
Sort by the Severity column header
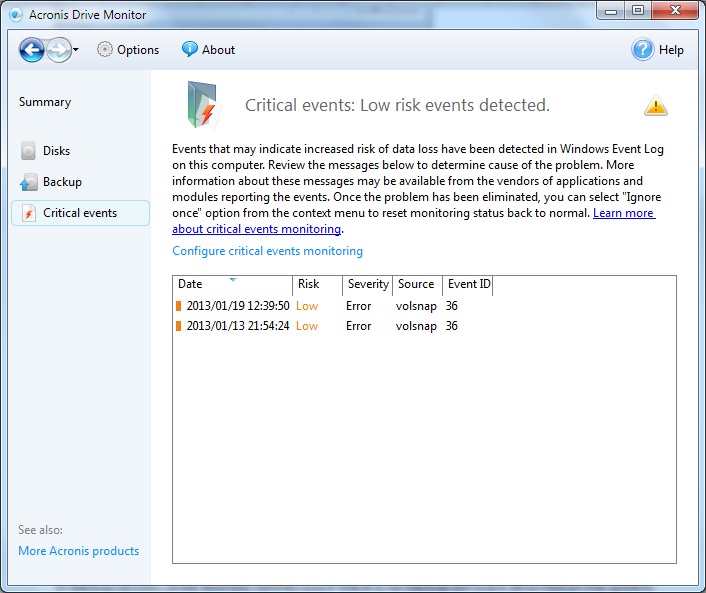(x=367, y=284)
